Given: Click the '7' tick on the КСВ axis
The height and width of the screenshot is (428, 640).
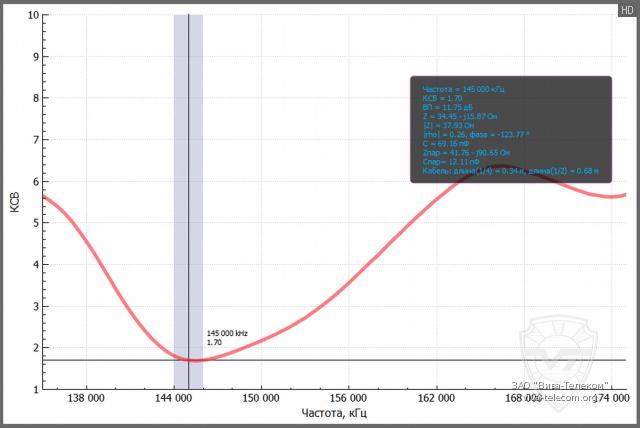Looking at the screenshot, I should pyautogui.click(x=36, y=140).
